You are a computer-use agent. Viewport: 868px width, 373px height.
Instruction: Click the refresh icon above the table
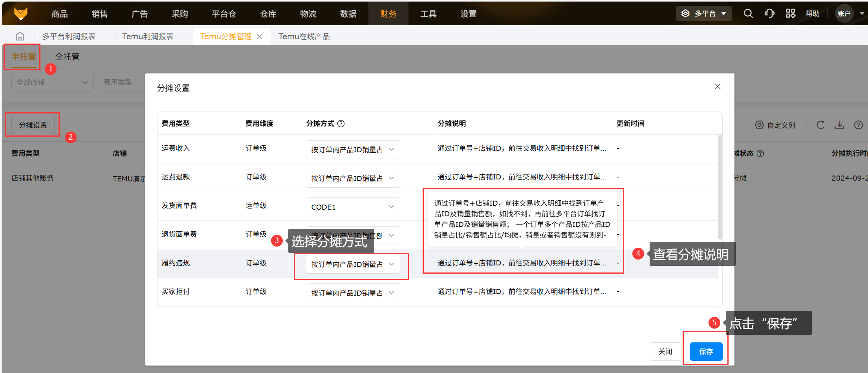click(x=820, y=125)
